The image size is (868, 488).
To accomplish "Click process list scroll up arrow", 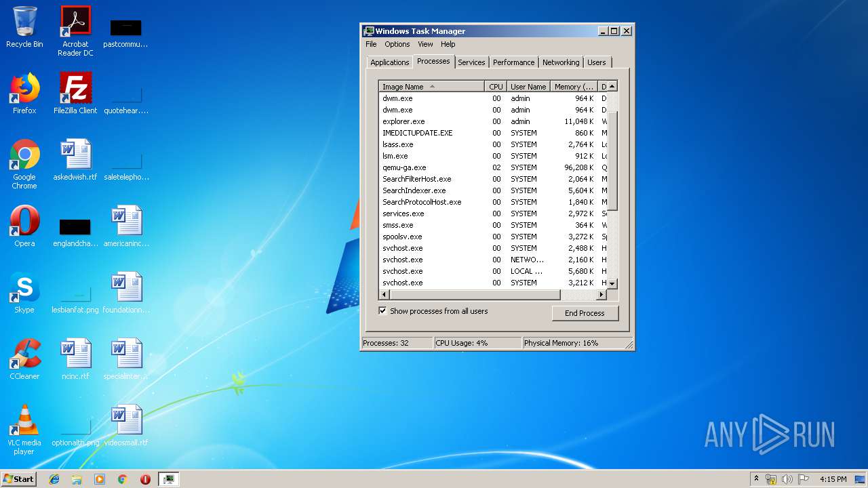I will (612, 86).
